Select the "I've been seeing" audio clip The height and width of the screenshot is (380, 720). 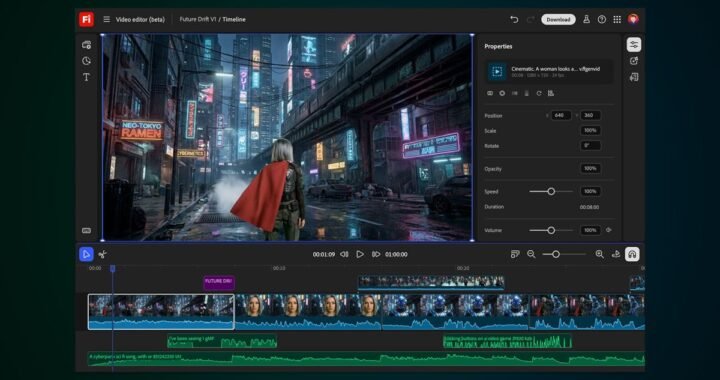pos(222,341)
